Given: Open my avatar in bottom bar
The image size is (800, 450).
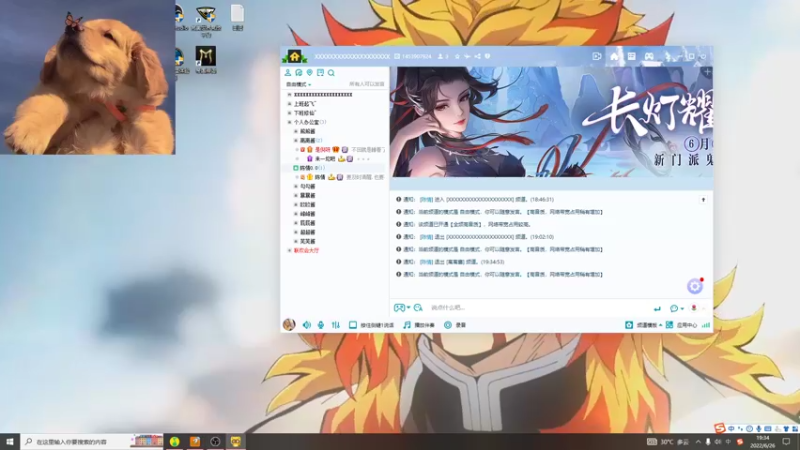Looking at the screenshot, I should (289, 324).
